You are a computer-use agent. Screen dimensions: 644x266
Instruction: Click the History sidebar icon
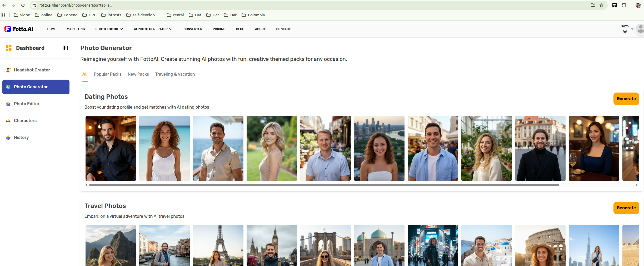[8, 138]
